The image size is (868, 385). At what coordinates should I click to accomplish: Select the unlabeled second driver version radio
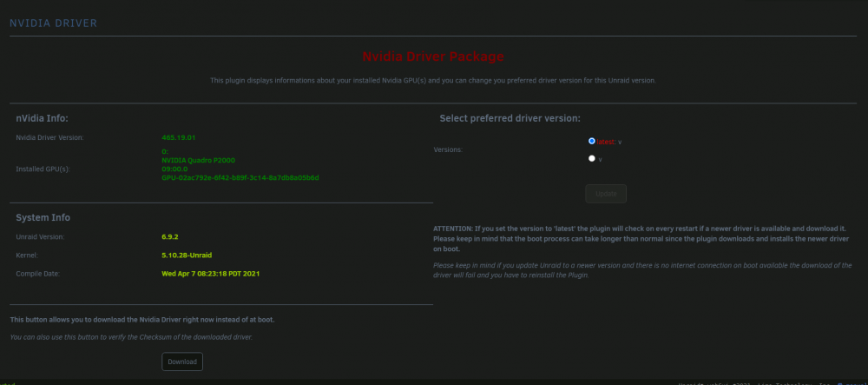click(592, 158)
